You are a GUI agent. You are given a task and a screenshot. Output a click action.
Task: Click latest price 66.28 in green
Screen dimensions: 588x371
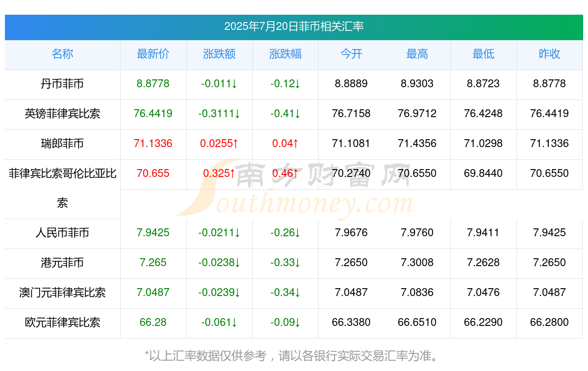[153, 322]
